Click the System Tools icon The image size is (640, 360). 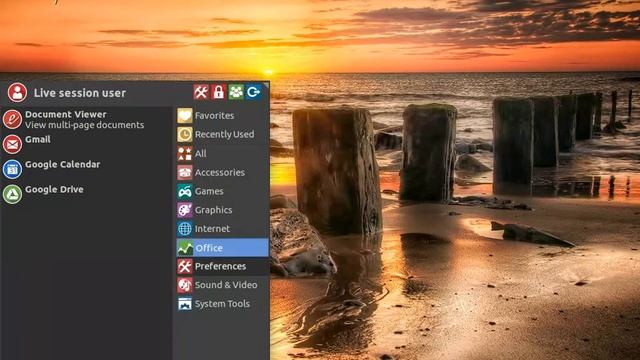184,304
